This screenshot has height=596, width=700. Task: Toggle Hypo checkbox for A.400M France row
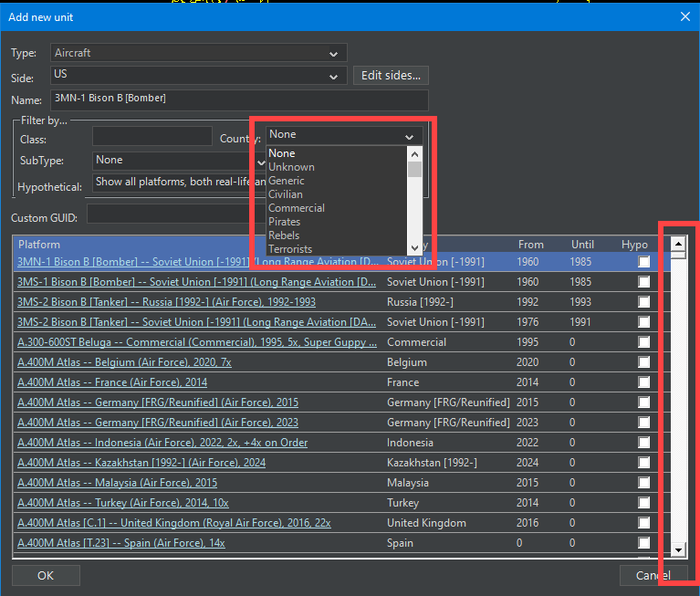click(643, 382)
